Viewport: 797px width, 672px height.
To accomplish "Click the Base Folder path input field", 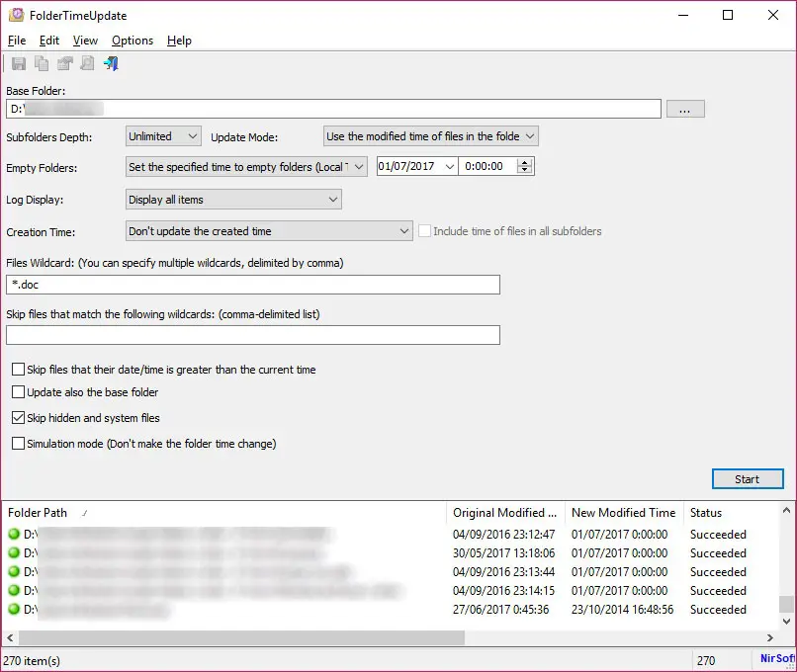I will pyautogui.click(x=333, y=109).
